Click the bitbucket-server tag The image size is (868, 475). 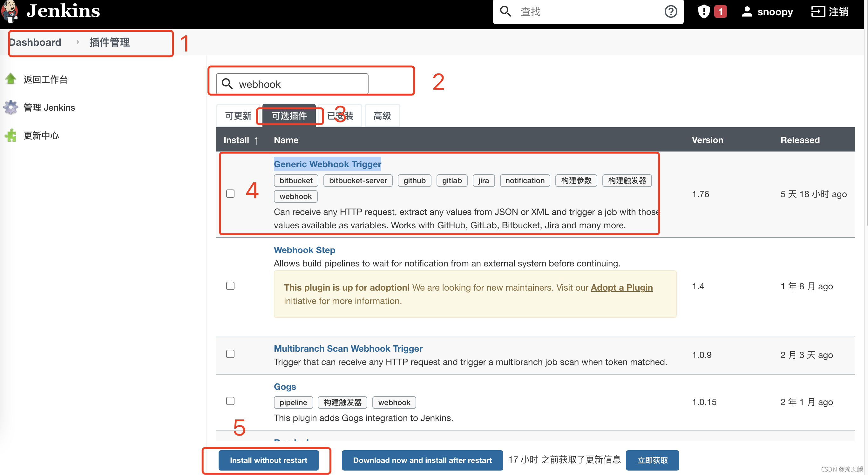[x=358, y=180]
